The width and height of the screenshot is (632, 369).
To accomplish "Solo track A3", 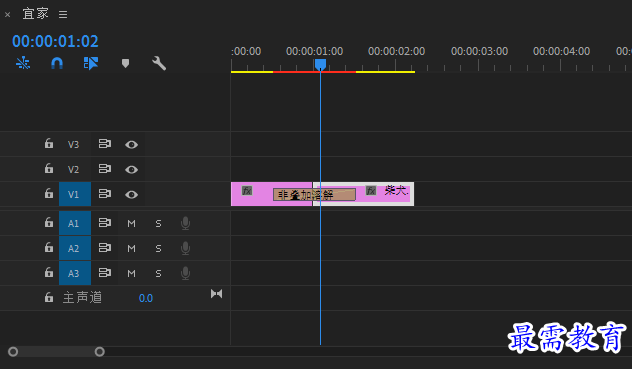I will click(x=158, y=273).
